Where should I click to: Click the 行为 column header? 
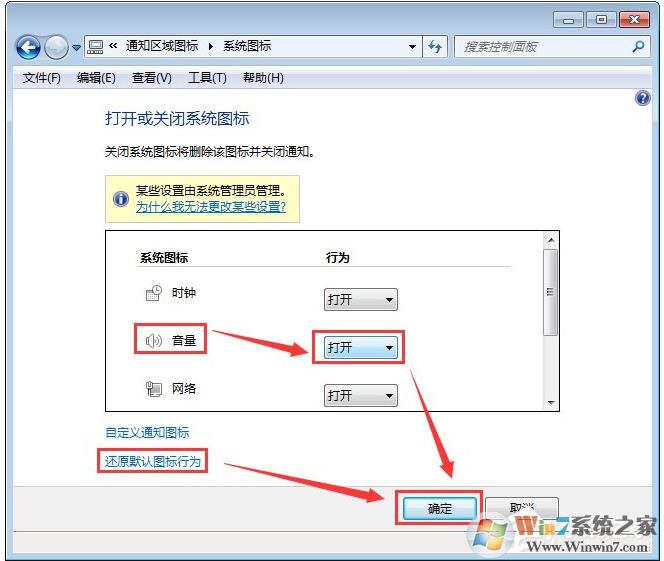point(338,257)
